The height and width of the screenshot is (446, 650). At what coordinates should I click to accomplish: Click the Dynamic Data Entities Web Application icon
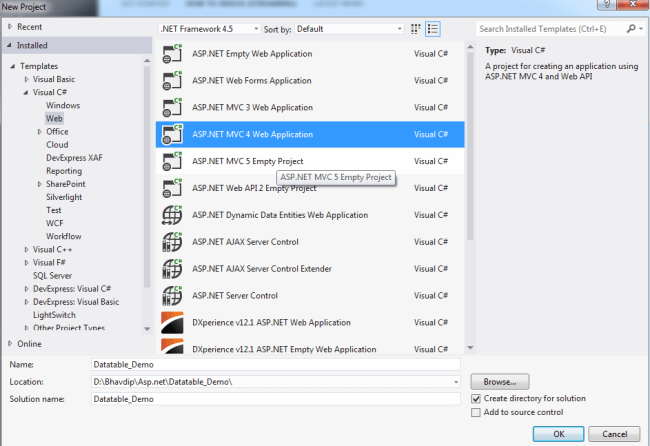pos(172,215)
